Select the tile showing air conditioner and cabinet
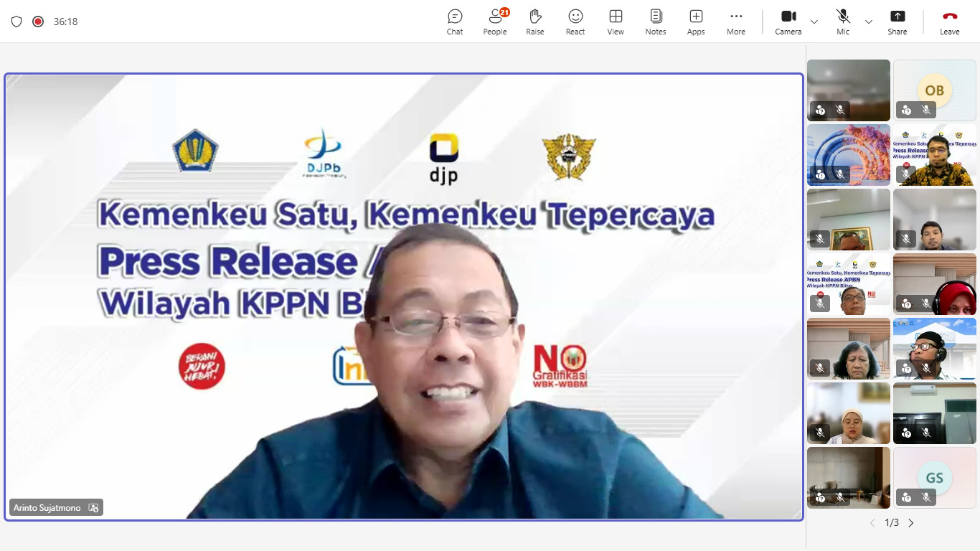The height and width of the screenshot is (551, 980). (935, 413)
